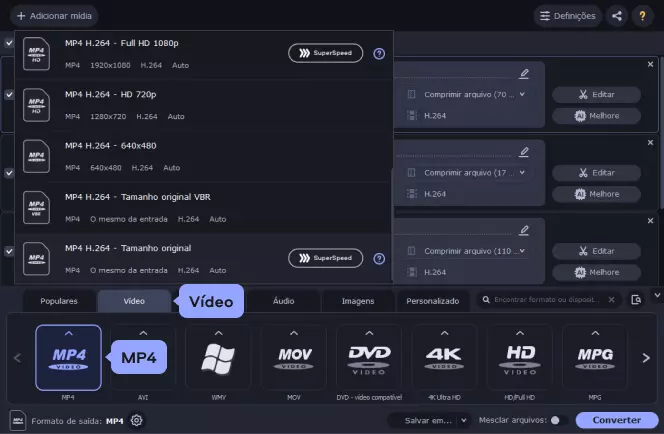
Task: Click the MP4 HD file icon for 1080p
Action: coord(36,54)
